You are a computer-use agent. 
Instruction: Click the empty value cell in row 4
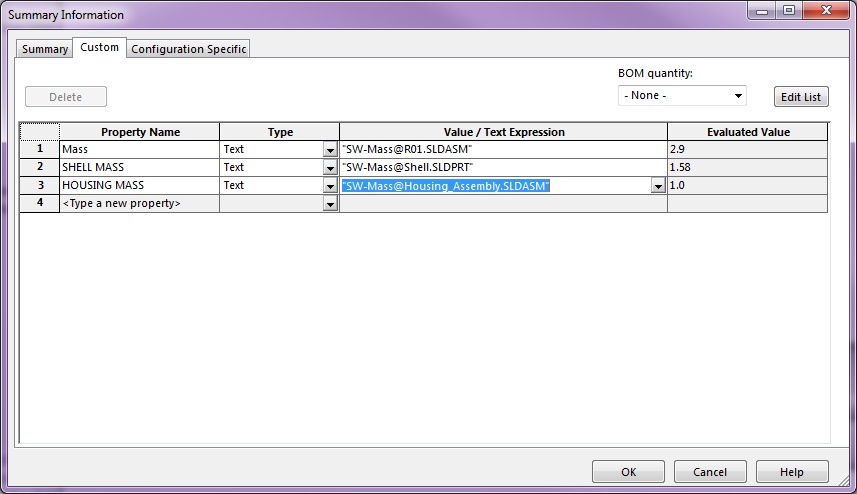tap(503, 203)
